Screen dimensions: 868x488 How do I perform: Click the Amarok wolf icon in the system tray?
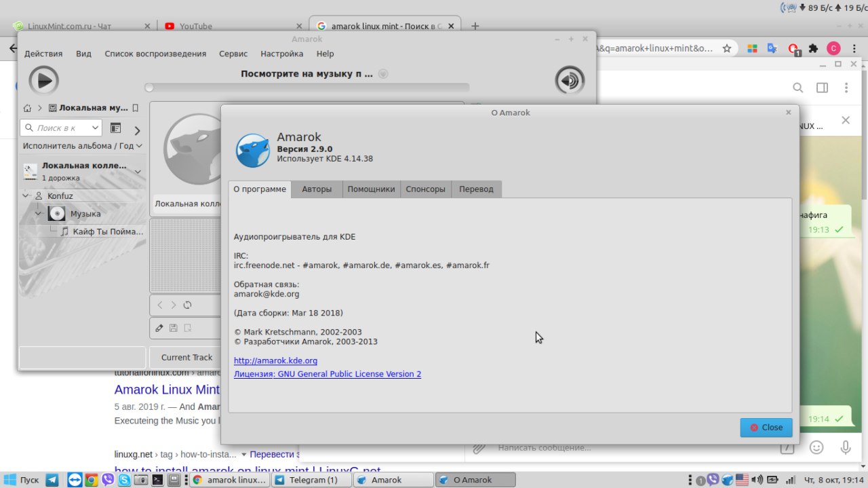point(727,480)
